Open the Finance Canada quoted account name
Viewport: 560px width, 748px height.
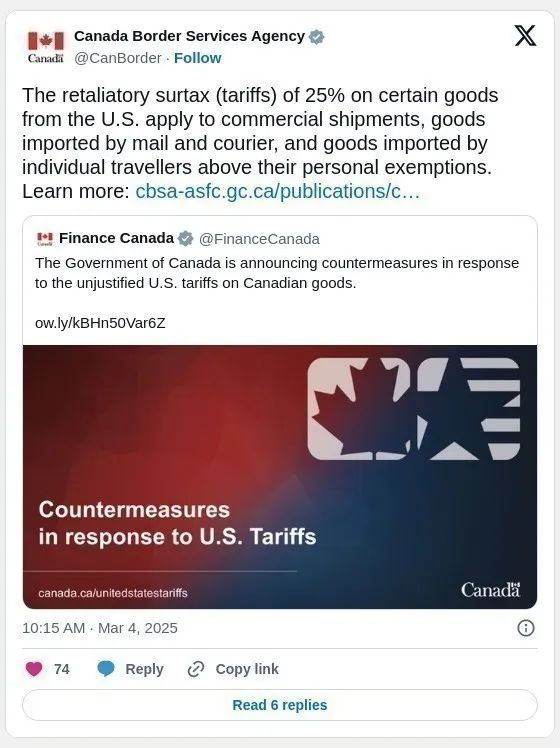tap(116, 238)
